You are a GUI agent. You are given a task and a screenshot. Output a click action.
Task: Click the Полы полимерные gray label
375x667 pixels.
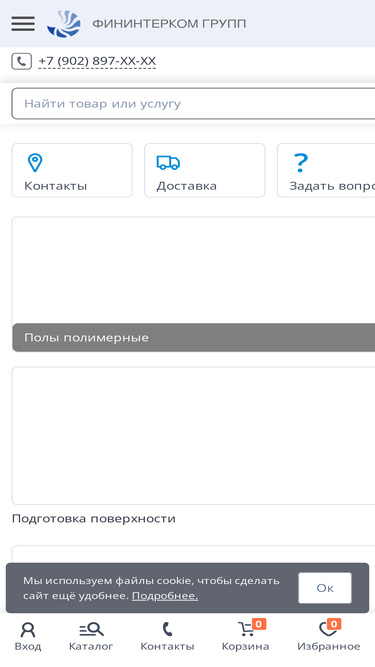pos(194,337)
